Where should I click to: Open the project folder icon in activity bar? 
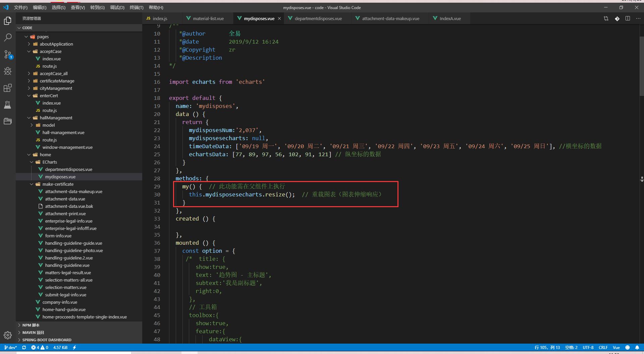pyautogui.click(x=8, y=121)
